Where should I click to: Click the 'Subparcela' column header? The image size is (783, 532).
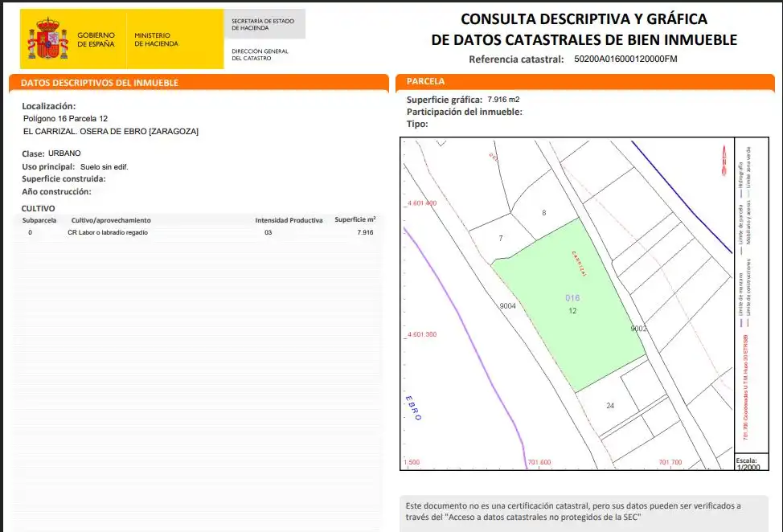[39, 220]
